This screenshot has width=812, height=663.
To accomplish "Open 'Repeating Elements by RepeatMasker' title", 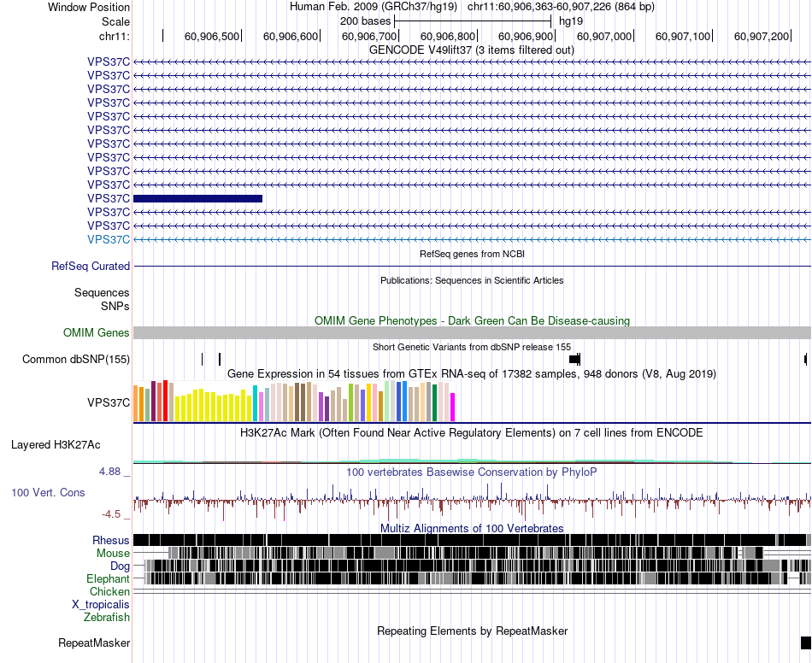I will pyautogui.click(x=473, y=631).
